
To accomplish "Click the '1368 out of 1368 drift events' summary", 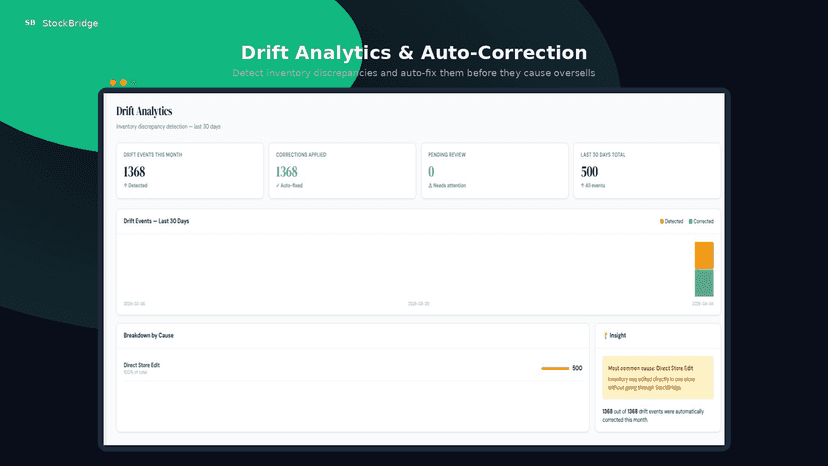I will pos(653,416).
